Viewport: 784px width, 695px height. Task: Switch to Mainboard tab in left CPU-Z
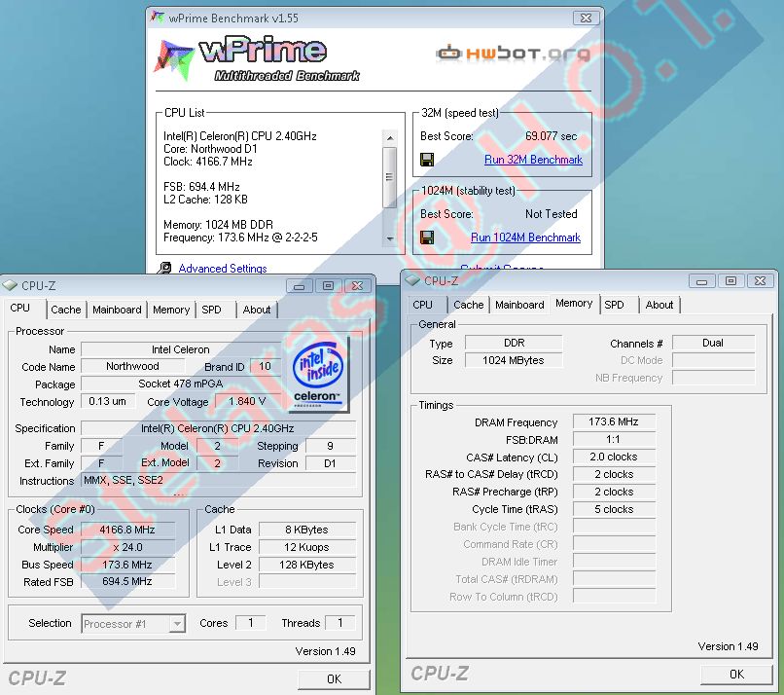pos(117,310)
